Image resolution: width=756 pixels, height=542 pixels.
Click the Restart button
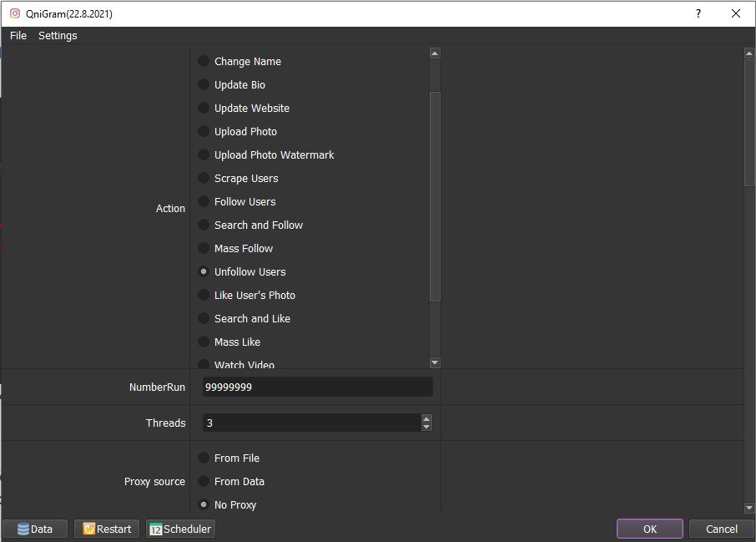tap(107, 529)
